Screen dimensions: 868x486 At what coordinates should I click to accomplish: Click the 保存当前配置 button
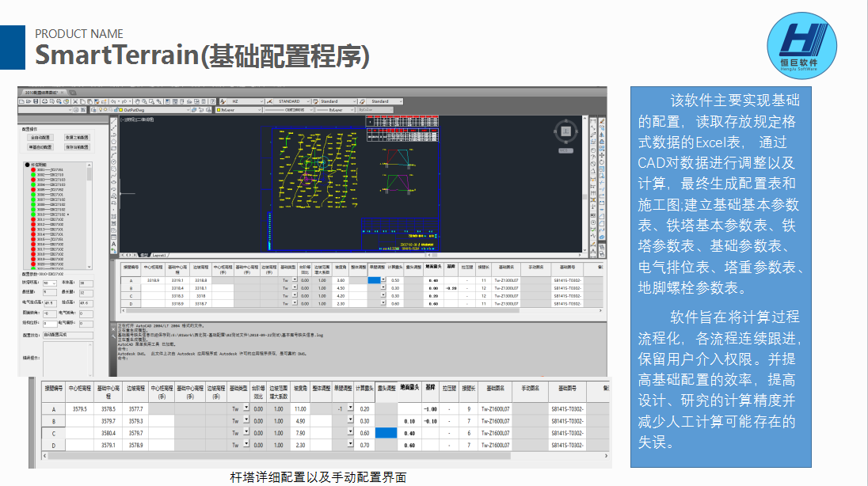point(77,147)
